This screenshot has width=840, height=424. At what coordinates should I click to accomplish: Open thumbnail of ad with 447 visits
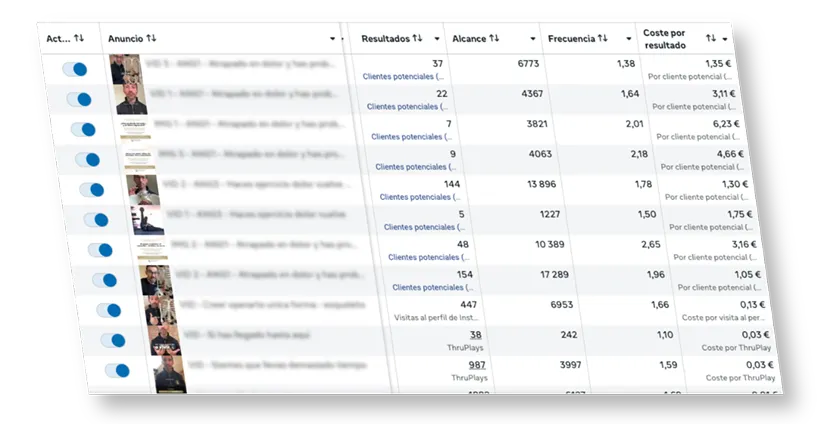click(x=160, y=310)
